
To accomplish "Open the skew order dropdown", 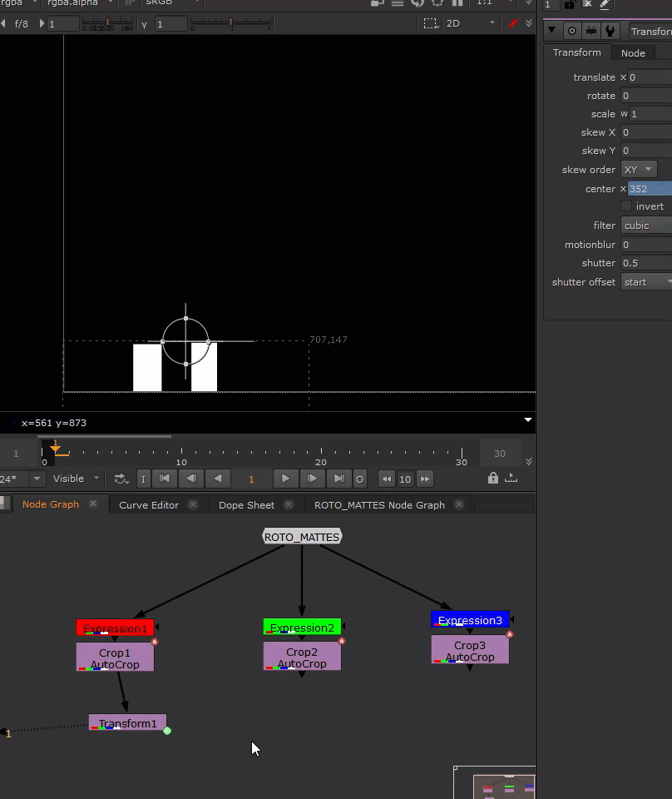I will pos(639,170).
